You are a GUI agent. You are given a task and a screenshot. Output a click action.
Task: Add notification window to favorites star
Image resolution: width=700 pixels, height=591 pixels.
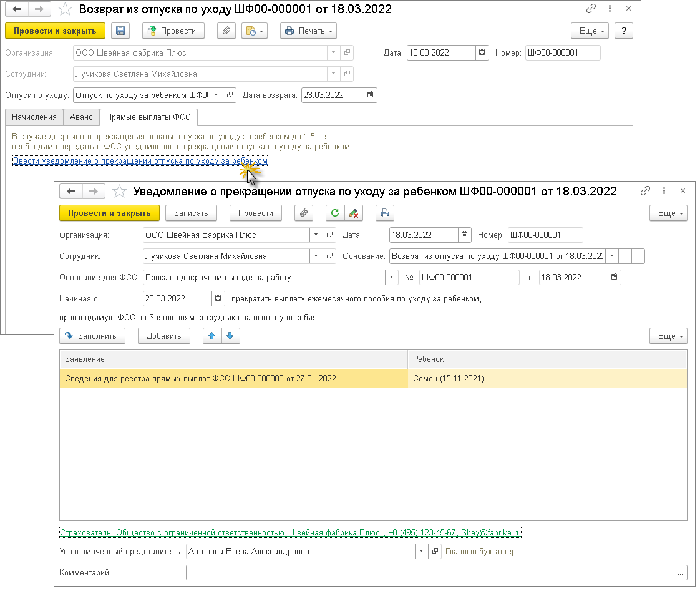pos(120,191)
